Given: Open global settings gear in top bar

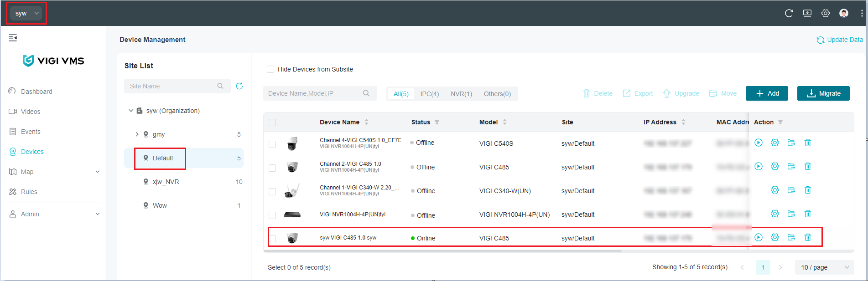Looking at the screenshot, I should [826, 13].
